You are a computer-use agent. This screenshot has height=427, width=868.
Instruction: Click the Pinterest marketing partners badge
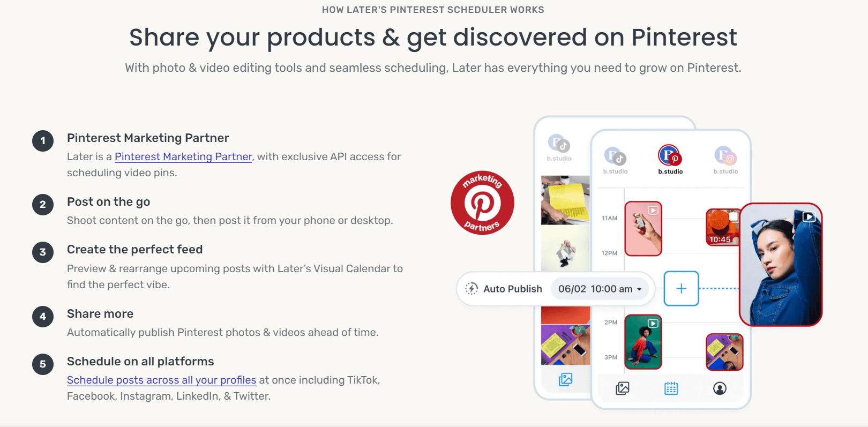(x=482, y=203)
